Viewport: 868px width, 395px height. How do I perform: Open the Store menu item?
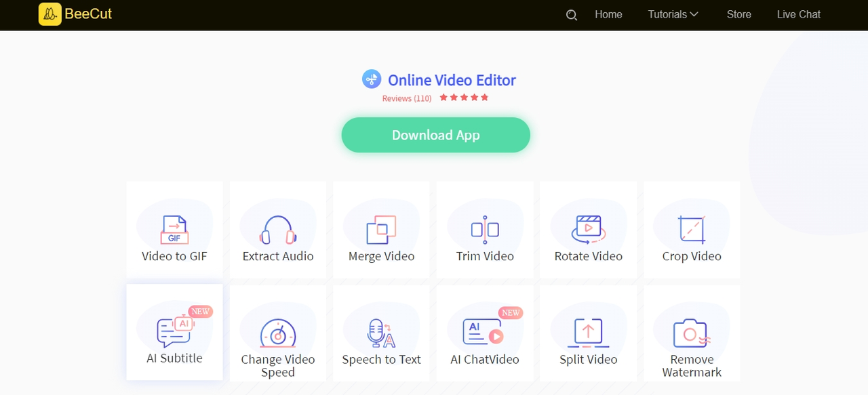pos(738,14)
